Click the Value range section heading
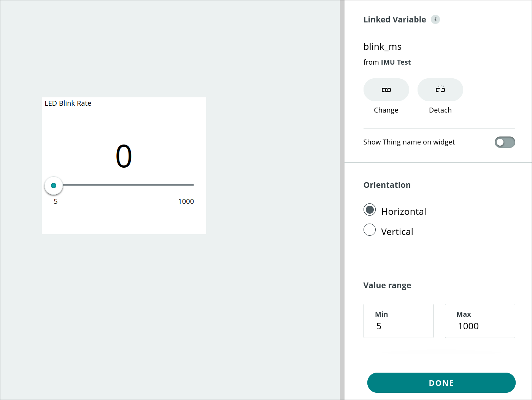This screenshot has width=532, height=400. coord(387,285)
